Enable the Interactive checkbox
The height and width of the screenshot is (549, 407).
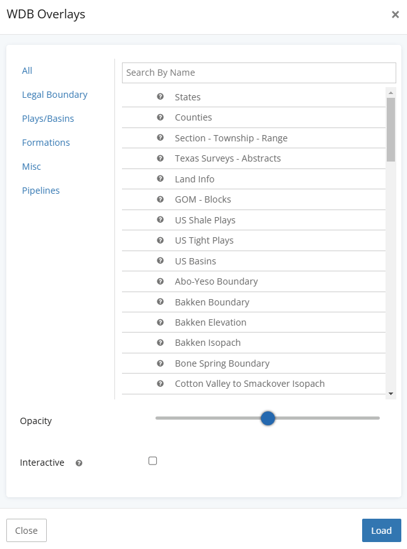(152, 460)
